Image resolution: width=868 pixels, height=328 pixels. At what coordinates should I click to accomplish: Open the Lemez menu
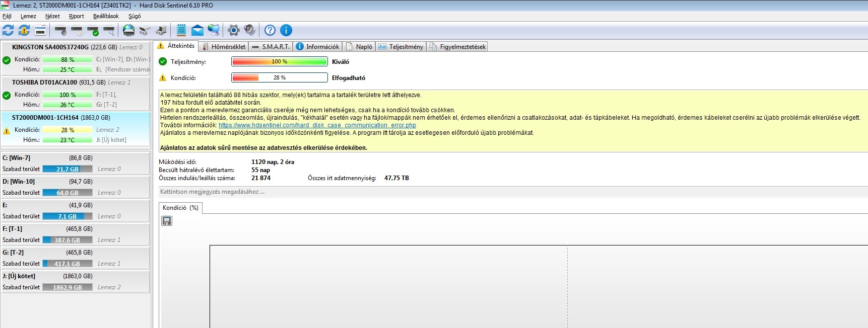point(28,16)
